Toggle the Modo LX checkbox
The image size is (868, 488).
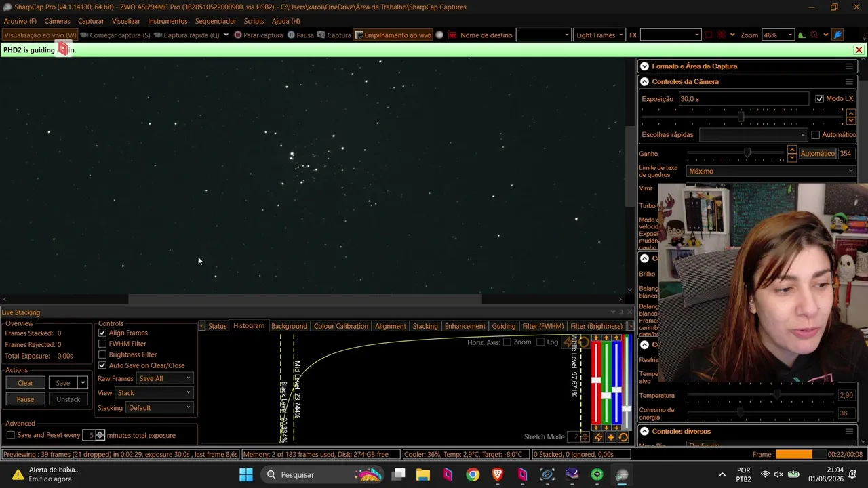tap(819, 99)
